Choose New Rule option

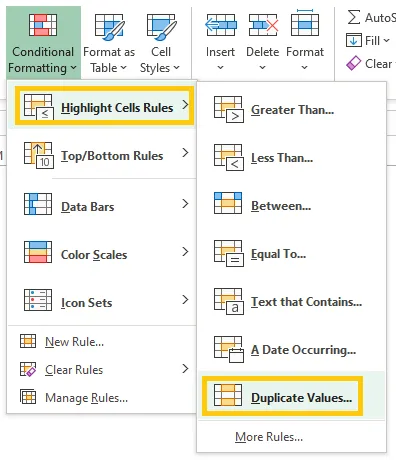[x=62, y=341]
